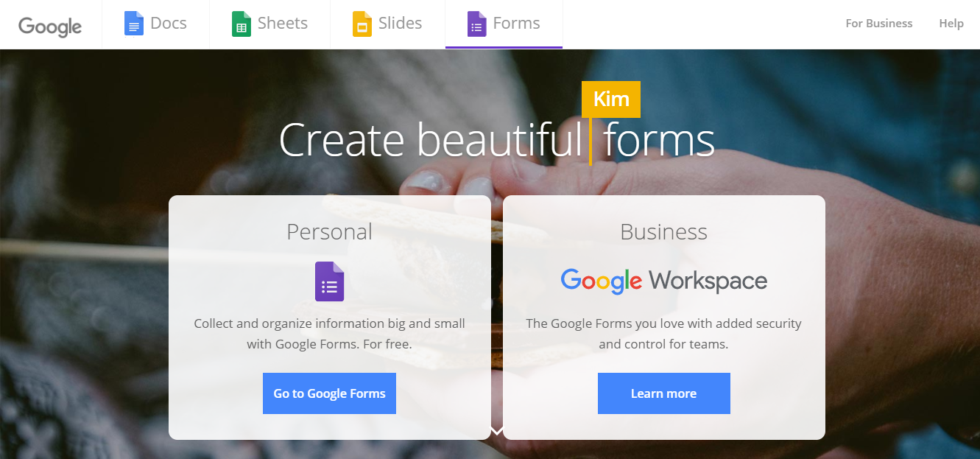Click Go to Google Forms
Image resolution: width=980 pixels, height=459 pixels.
click(329, 393)
